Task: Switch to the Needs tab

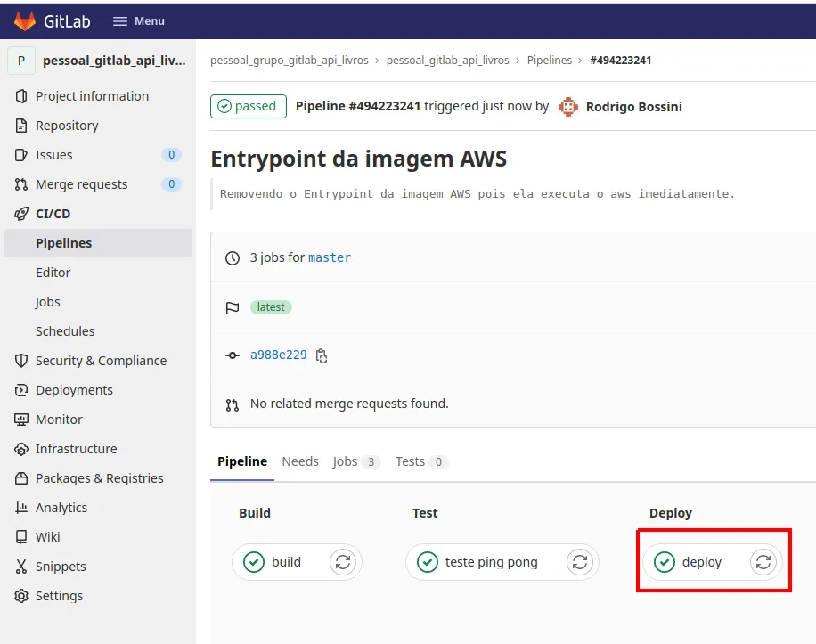Action: point(300,461)
